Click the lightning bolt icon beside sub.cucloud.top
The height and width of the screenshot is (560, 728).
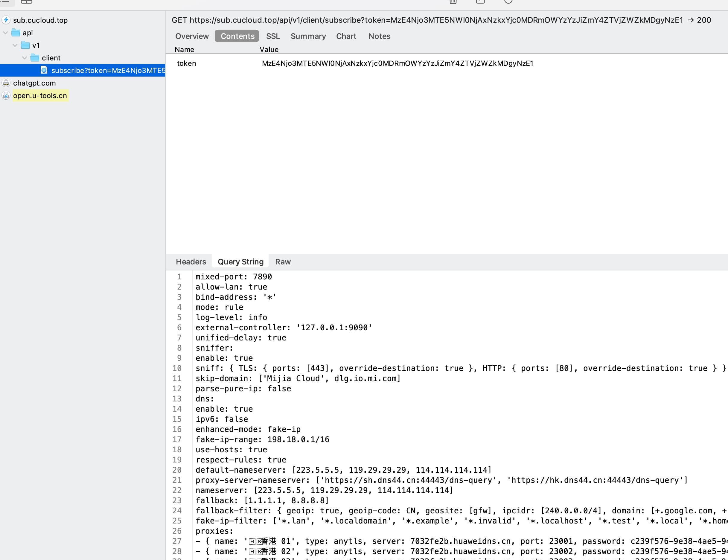pos(6,20)
